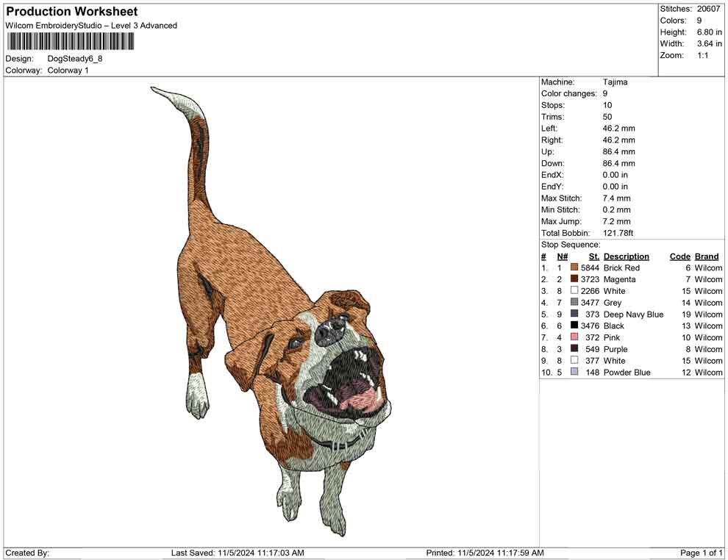The height and width of the screenshot is (560, 728).
Task: Click the Grey color swatch
Action: pyautogui.click(x=574, y=302)
